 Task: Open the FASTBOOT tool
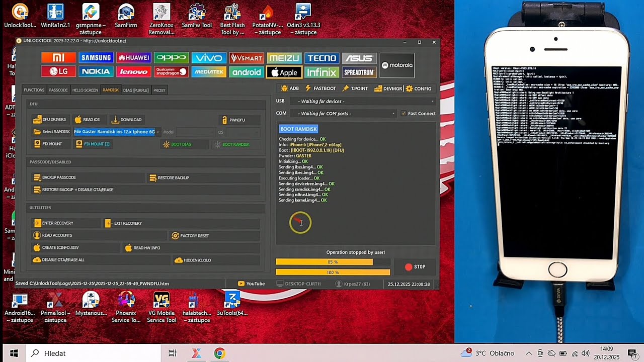pos(320,88)
